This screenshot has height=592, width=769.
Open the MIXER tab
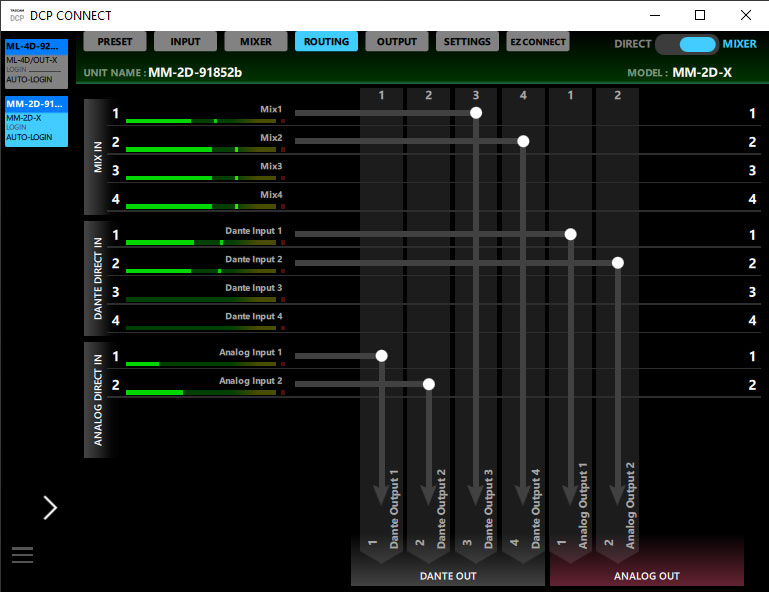(256, 42)
